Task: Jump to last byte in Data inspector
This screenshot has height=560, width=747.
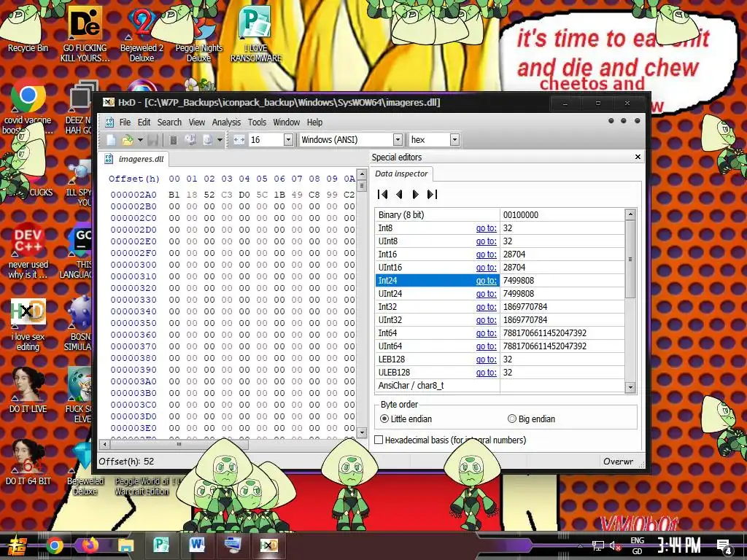Action: [432, 194]
